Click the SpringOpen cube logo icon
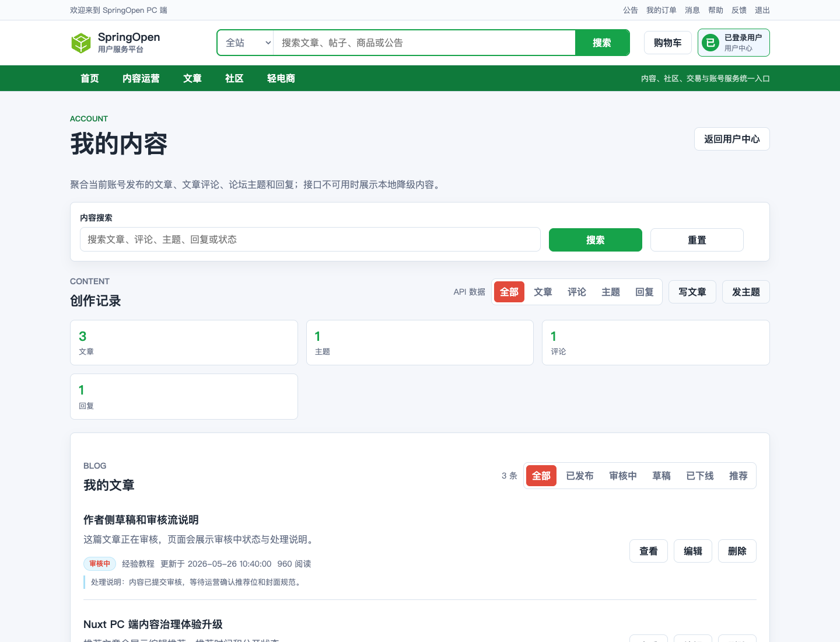The height and width of the screenshot is (642, 840). pyautogui.click(x=81, y=43)
